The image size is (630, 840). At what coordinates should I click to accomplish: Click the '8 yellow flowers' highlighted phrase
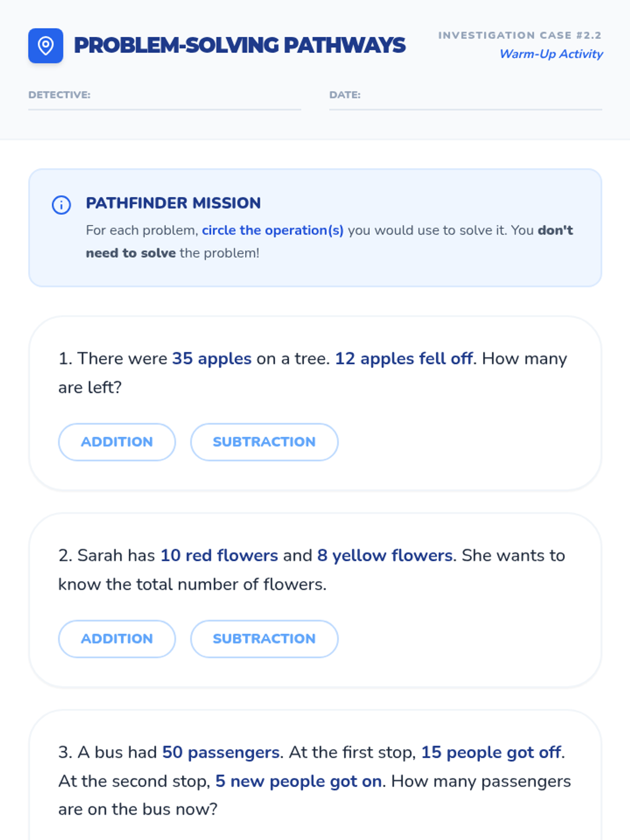[384, 555]
